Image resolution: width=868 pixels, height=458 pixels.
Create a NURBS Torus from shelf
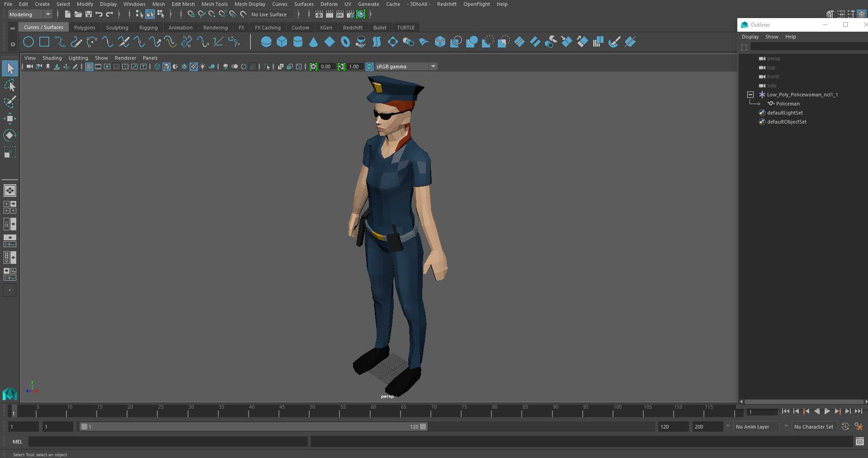coord(345,42)
